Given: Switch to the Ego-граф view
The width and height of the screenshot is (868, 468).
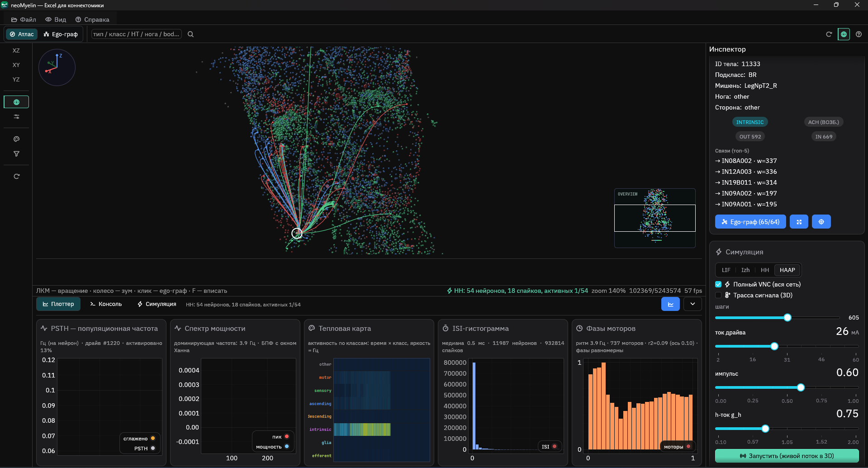Looking at the screenshot, I should click(x=61, y=34).
